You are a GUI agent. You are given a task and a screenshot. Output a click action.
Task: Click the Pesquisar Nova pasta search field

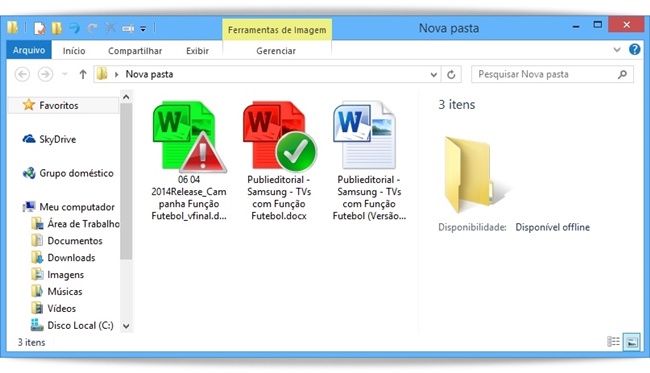pyautogui.click(x=552, y=74)
